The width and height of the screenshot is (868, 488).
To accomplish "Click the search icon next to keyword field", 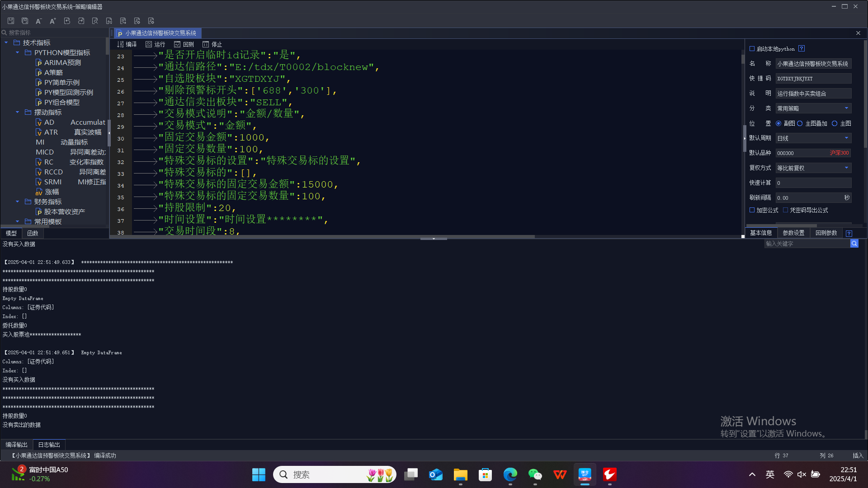I will [854, 244].
